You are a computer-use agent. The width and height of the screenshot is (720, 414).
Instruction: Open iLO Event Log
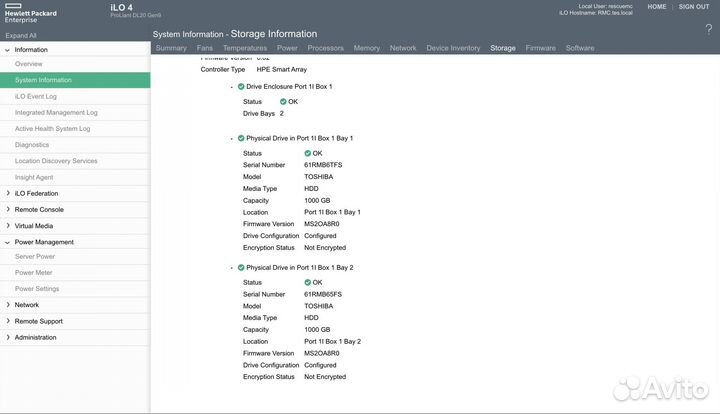[x=75, y=96]
